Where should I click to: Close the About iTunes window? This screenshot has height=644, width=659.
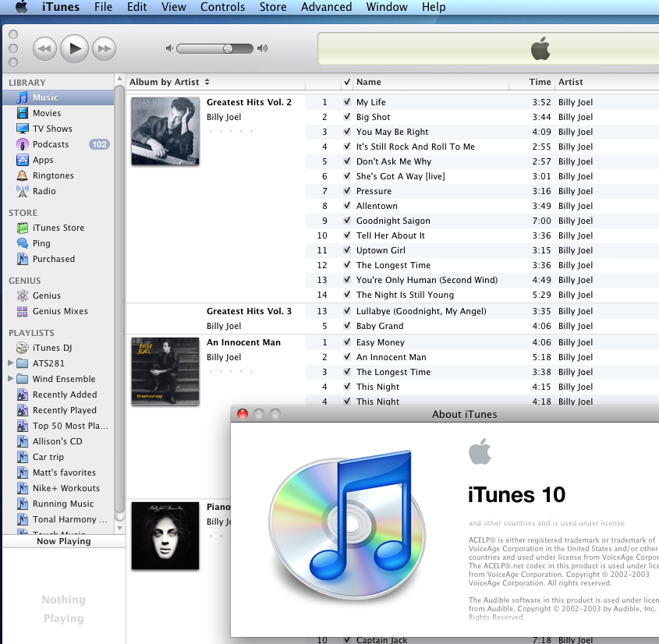(243, 414)
